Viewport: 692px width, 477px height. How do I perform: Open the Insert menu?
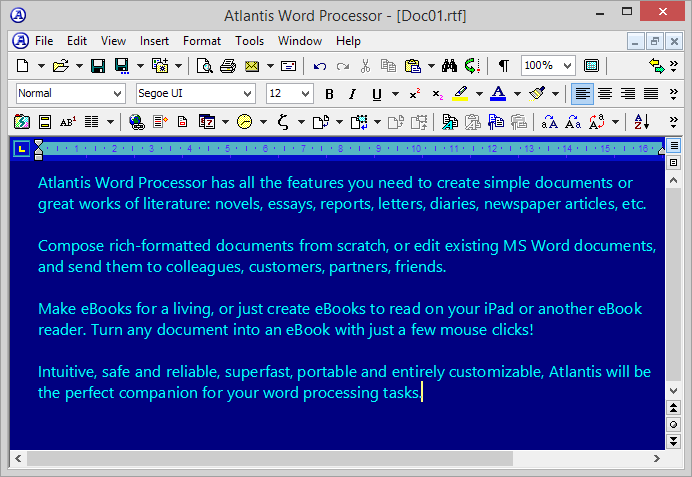154,41
